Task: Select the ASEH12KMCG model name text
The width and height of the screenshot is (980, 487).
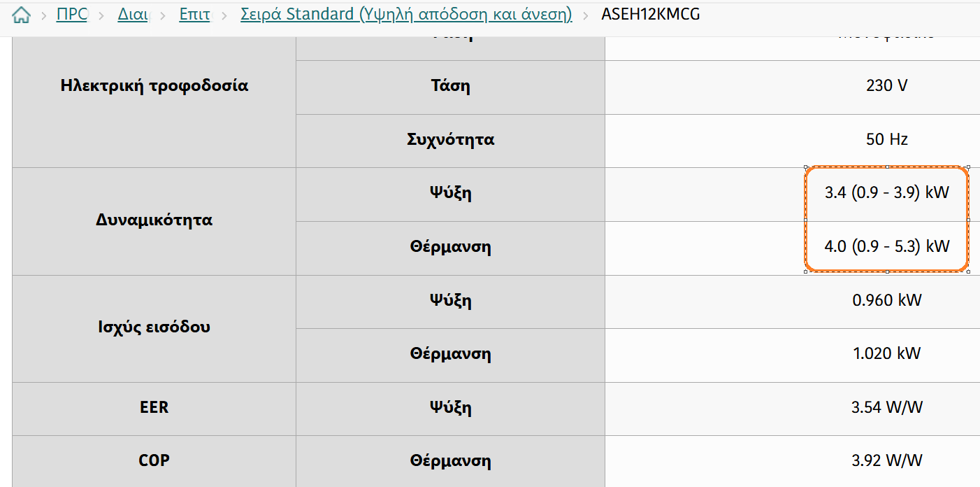Action: click(x=651, y=14)
